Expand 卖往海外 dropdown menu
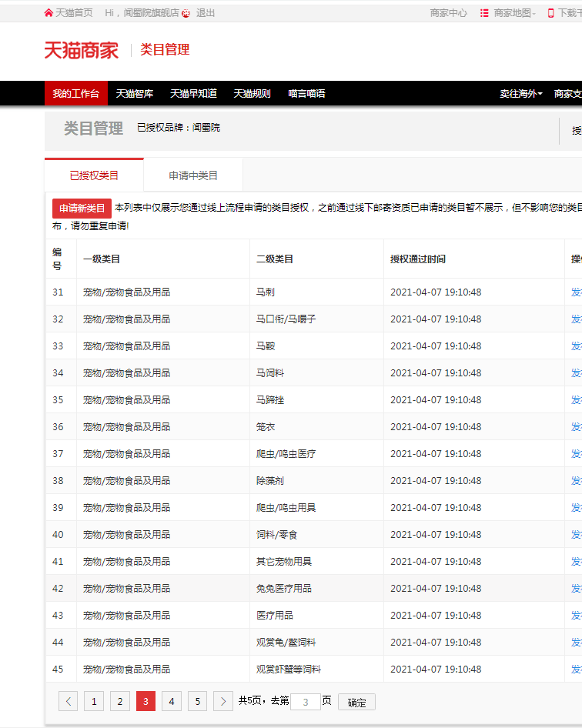 pyautogui.click(x=521, y=93)
